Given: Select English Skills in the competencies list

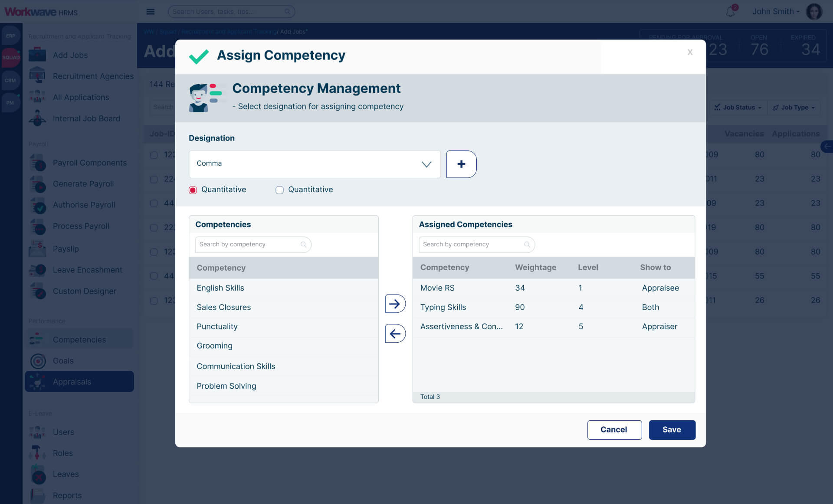Looking at the screenshot, I should coord(220,288).
